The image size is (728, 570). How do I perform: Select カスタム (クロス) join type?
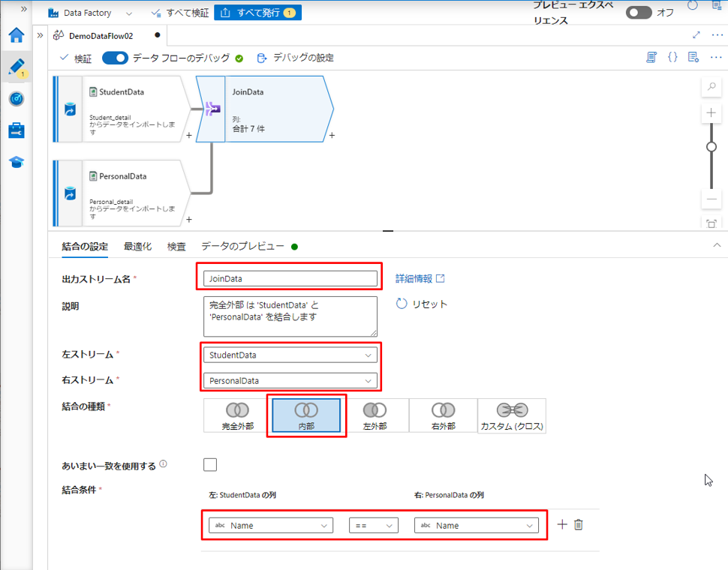point(512,416)
